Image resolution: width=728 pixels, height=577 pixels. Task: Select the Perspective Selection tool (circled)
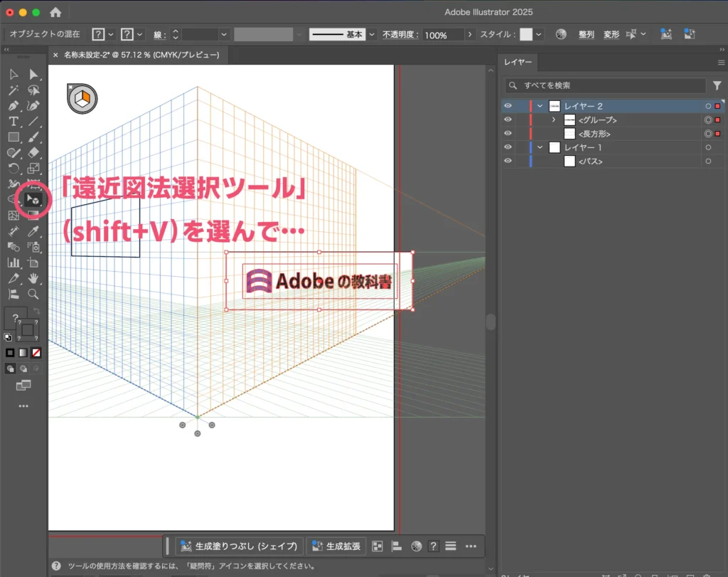pyautogui.click(x=33, y=200)
